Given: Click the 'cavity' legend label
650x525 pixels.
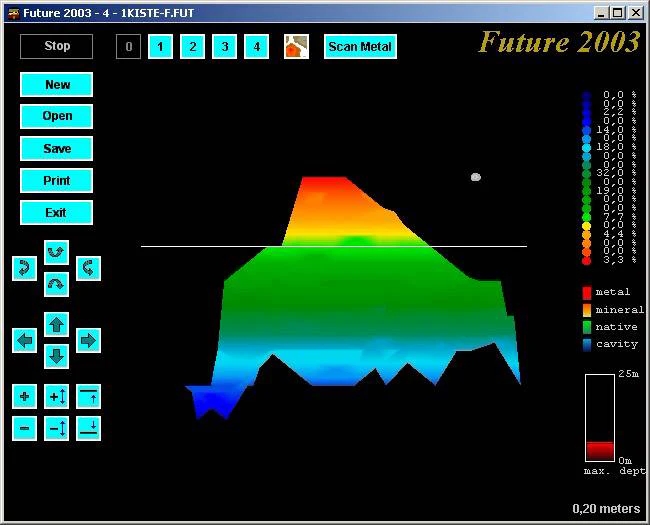Looking at the screenshot, I should point(617,344).
